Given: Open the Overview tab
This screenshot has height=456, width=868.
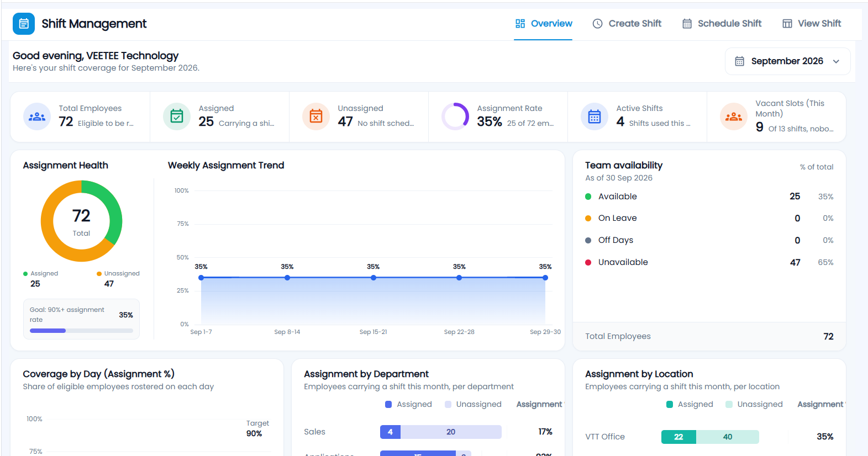Looking at the screenshot, I should pyautogui.click(x=544, y=24).
